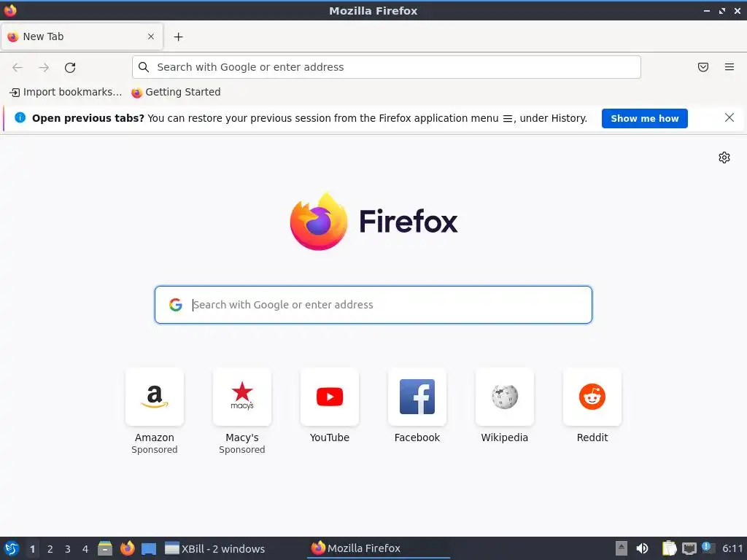Viewport: 747px width, 560px height.
Task: Click the show desktop taskbar icon
Action: coord(149,548)
